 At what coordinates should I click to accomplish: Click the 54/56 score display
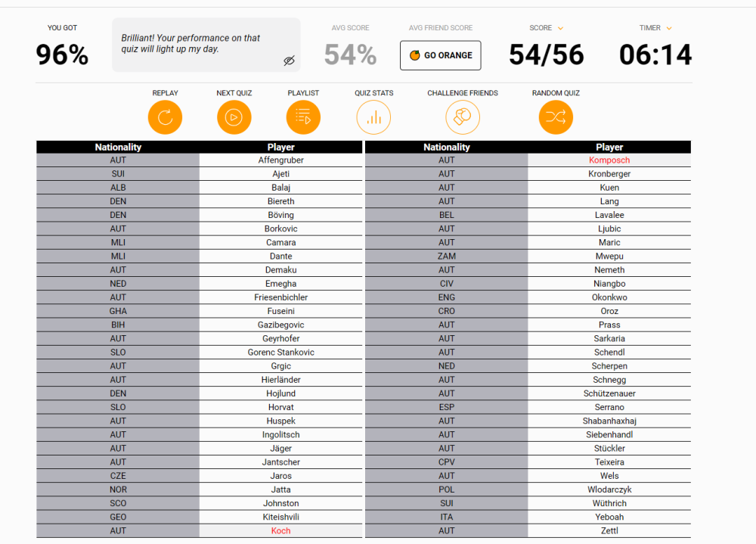click(x=546, y=55)
